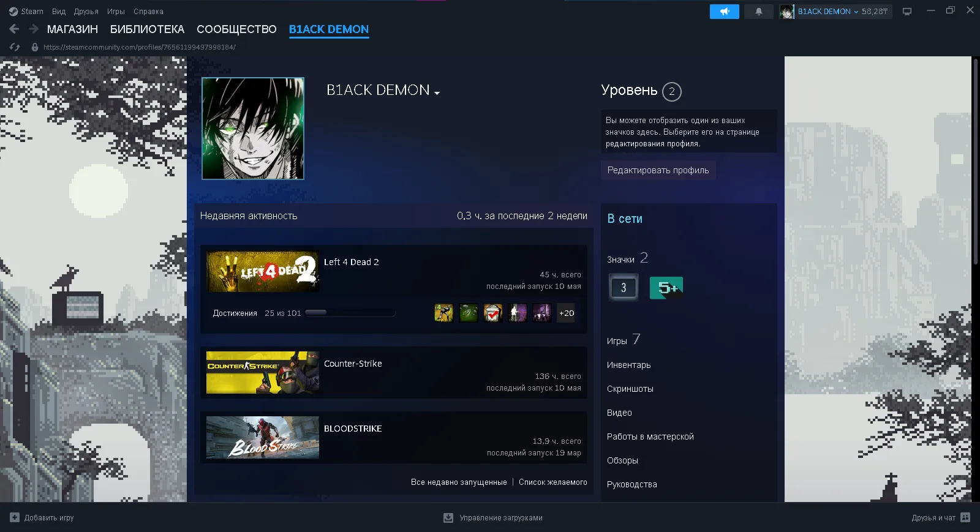Screen dimensions: 980x532
Task: Click the fourth Left 4 Dead 2 achievement icon
Action: tap(518, 313)
